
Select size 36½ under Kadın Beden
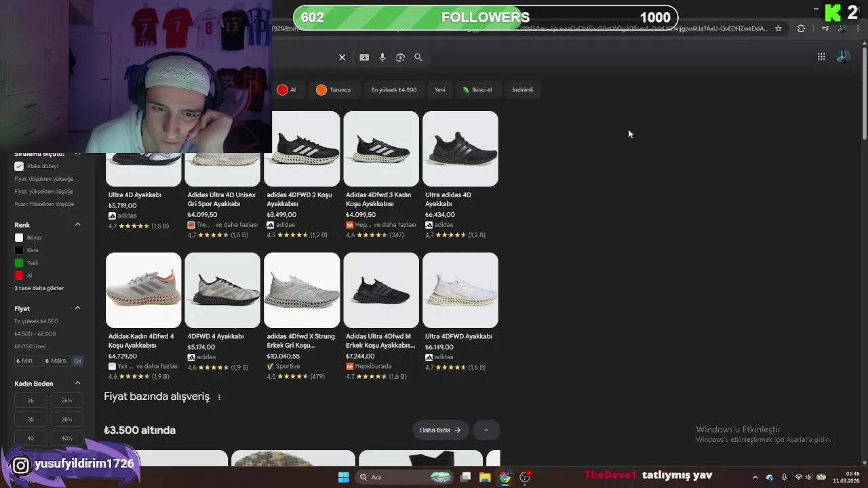pos(67,401)
